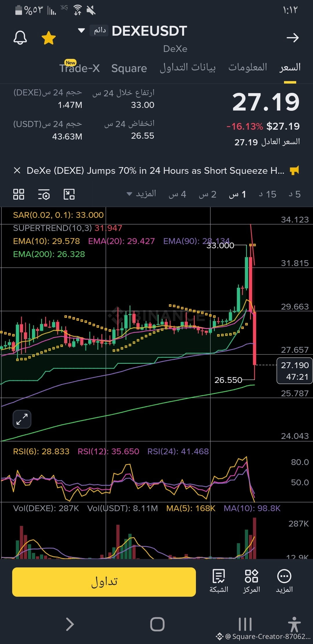Switch to the Square tab

click(x=129, y=68)
